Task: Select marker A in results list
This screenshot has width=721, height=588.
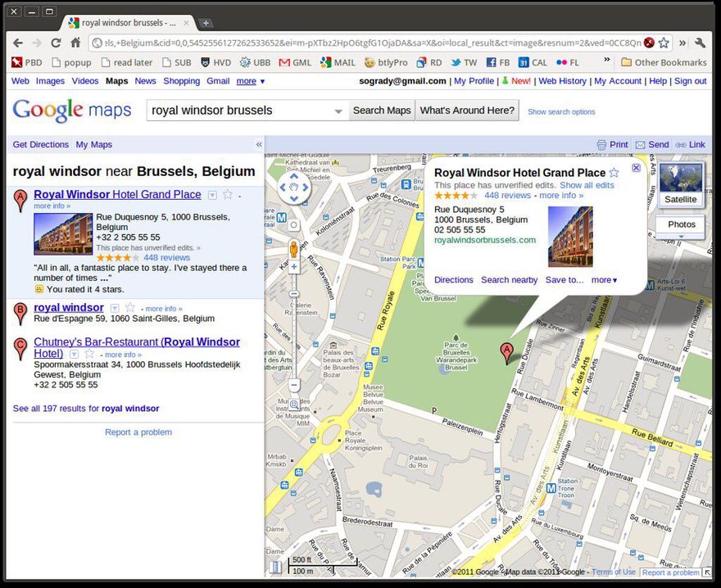Action: 20,201
